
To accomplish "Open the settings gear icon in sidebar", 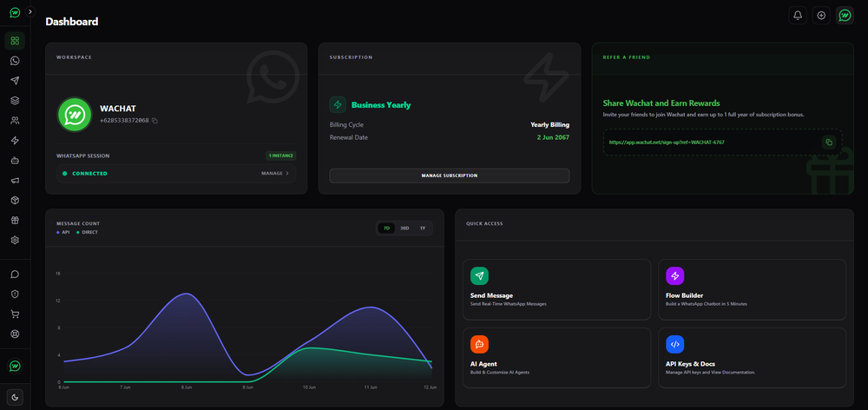I will click(15, 240).
